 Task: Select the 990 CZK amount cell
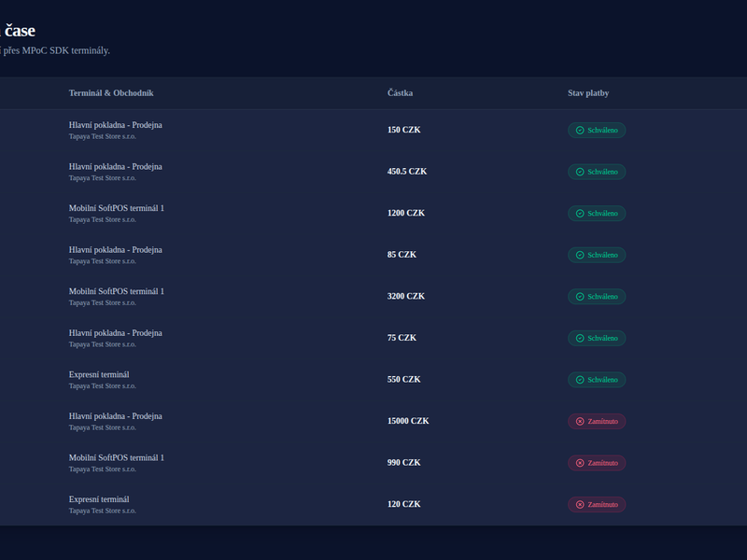click(x=404, y=462)
